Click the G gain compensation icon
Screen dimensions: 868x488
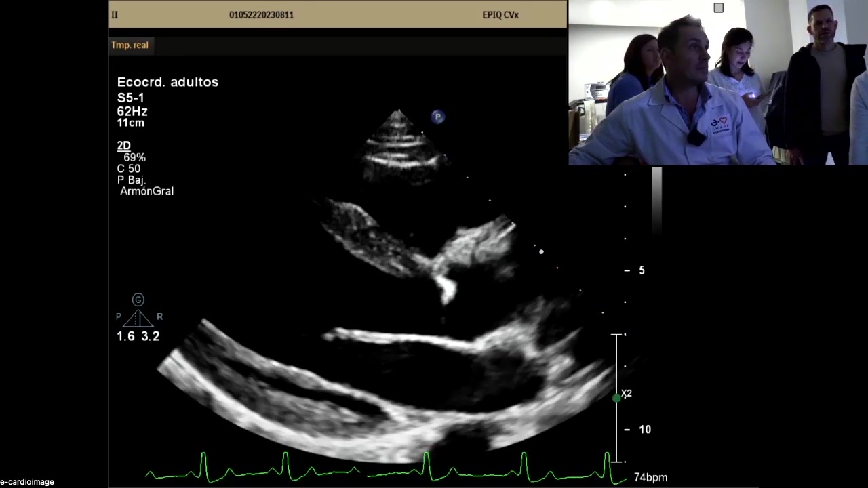(x=138, y=300)
